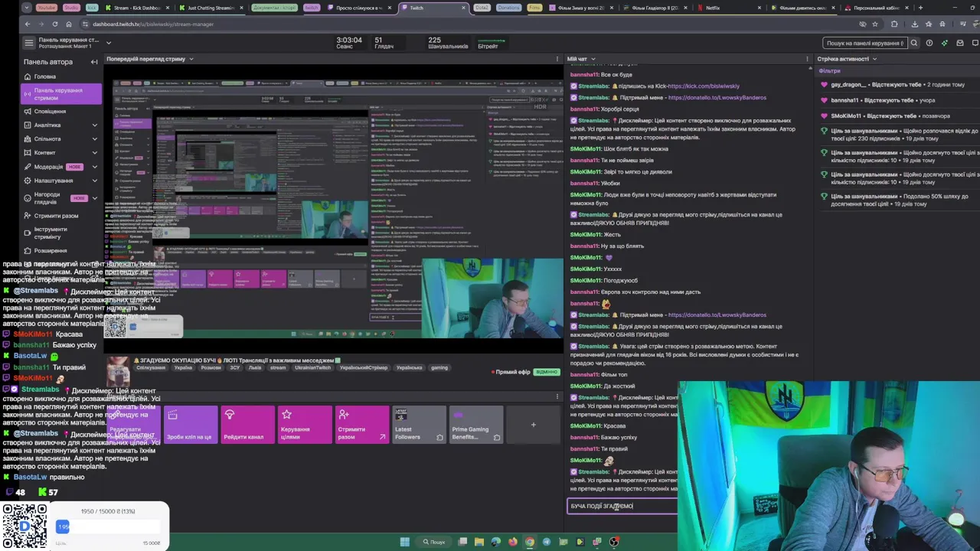Open the chat panel three-dot options
The image size is (980, 551).
(807, 59)
